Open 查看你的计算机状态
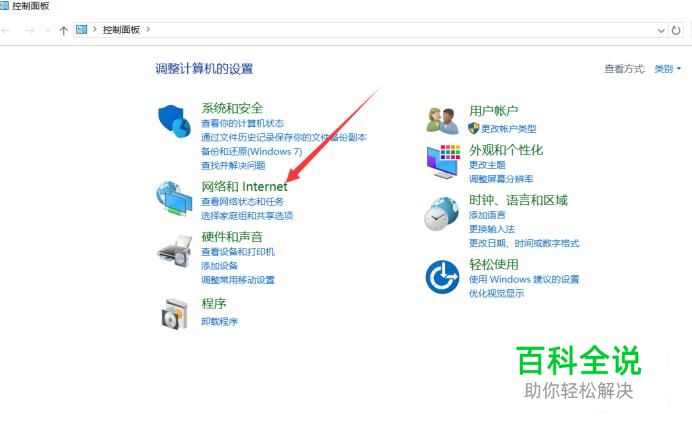 242,123
